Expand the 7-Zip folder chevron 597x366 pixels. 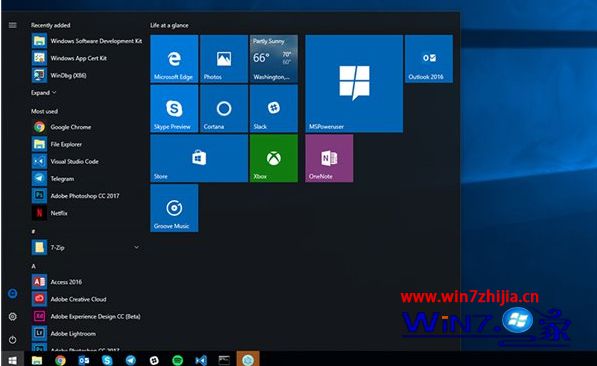136,247
